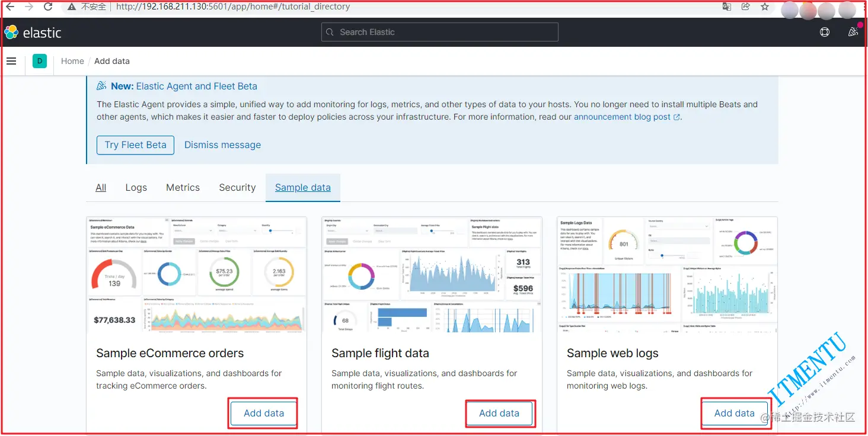Switch to the Security tab
Image resolution: width=868 pixels, height=436 pixels.
pos(237,187)
